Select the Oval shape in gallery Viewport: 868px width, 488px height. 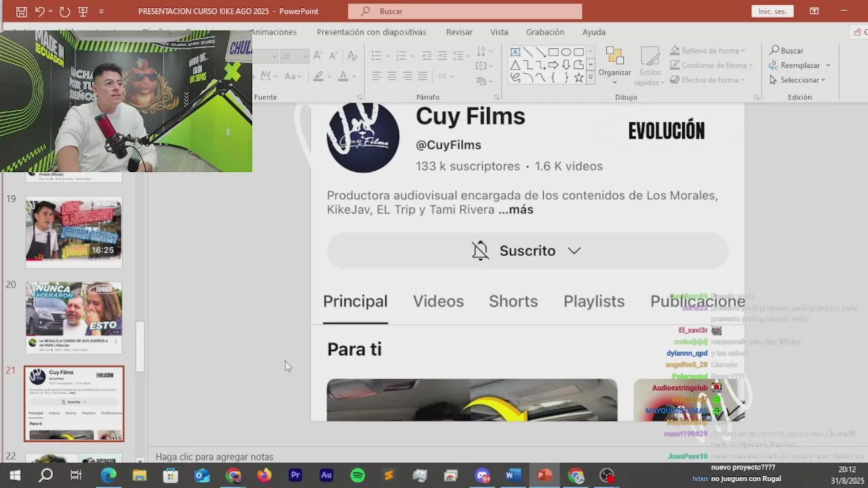pyautogui.click(x=566, y=52)
